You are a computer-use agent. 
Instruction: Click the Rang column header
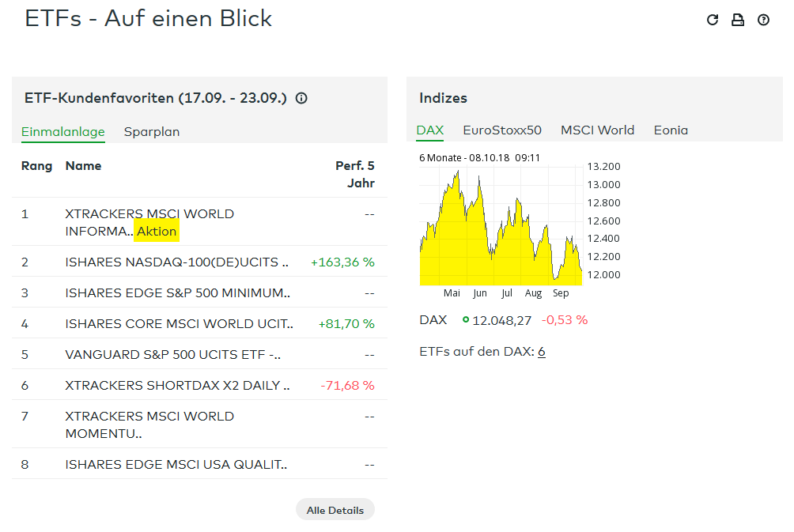coord(36,166)
